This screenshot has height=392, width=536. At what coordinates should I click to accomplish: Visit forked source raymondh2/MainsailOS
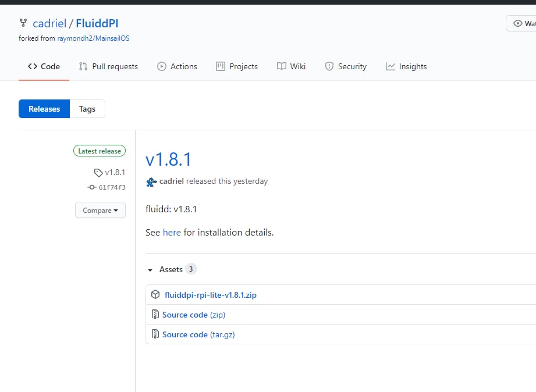point(93,38)
